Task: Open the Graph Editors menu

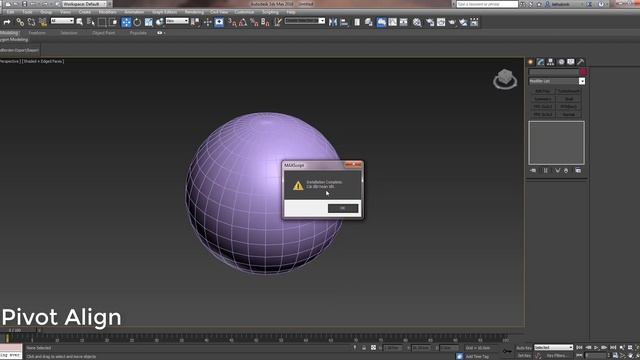Action: coord(164,12)
